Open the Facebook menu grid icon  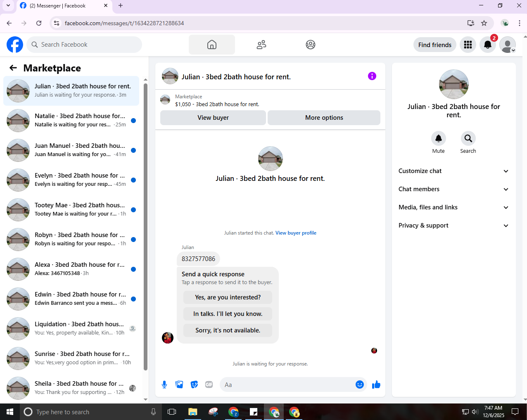[468, 45]
